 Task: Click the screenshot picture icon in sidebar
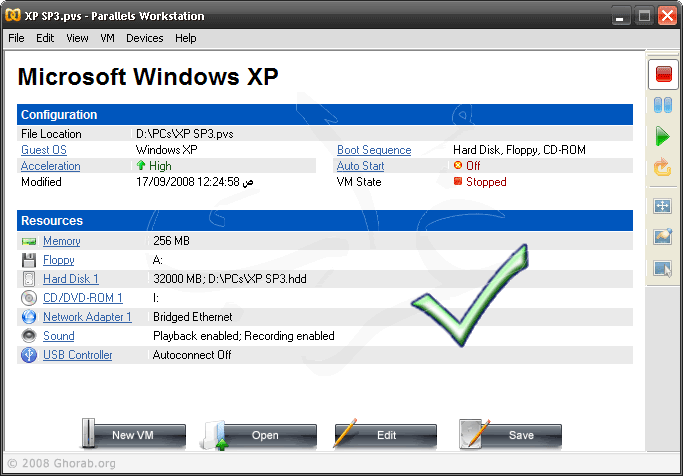(663, 236)
